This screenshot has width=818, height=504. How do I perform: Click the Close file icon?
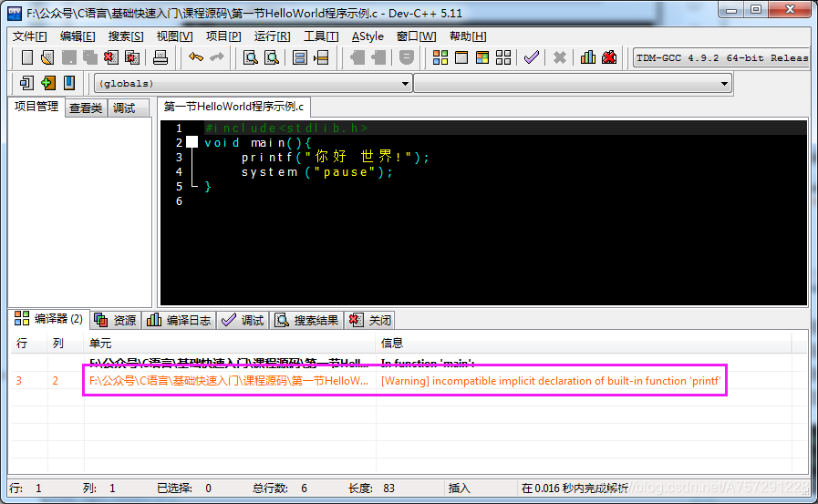[x=110, y=57]
